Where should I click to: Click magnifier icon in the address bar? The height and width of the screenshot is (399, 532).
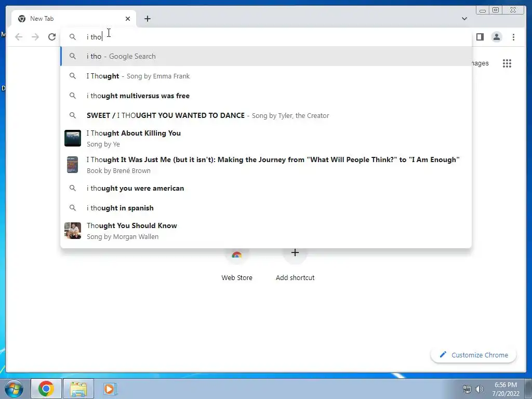73,37
